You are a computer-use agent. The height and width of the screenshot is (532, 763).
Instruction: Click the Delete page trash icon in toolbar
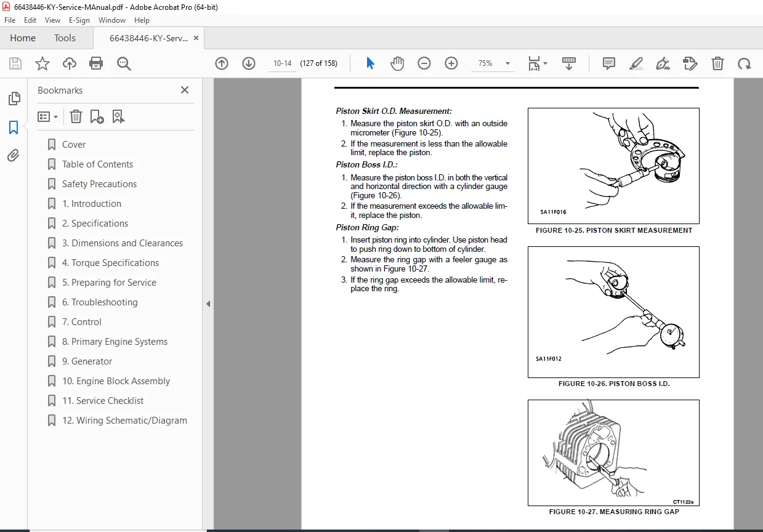coord(717,63)
